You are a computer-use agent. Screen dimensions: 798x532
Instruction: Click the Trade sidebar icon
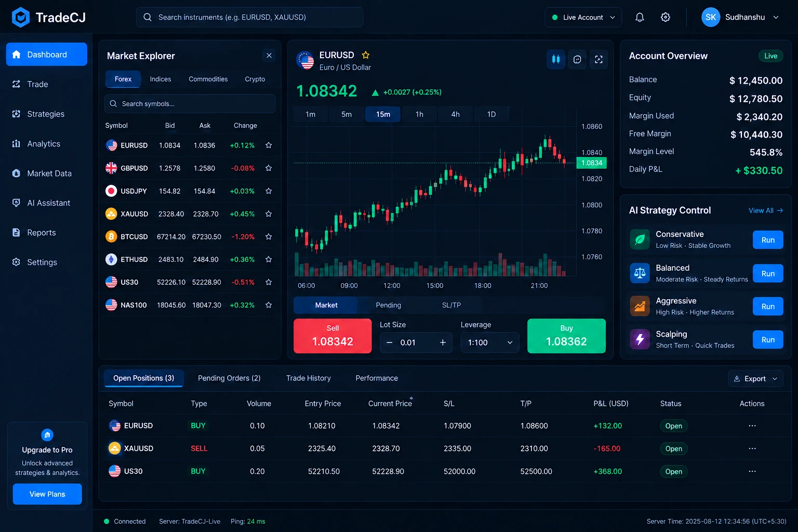(16, 84)
